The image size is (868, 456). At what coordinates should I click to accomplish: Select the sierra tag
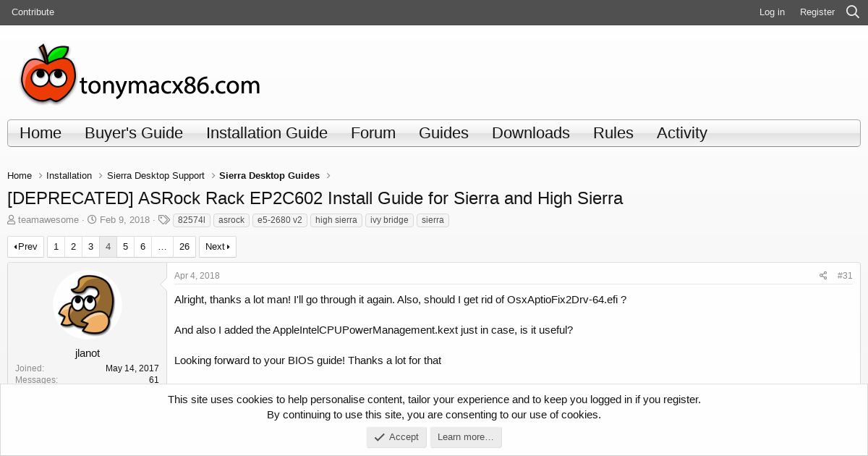pos(433,220)
